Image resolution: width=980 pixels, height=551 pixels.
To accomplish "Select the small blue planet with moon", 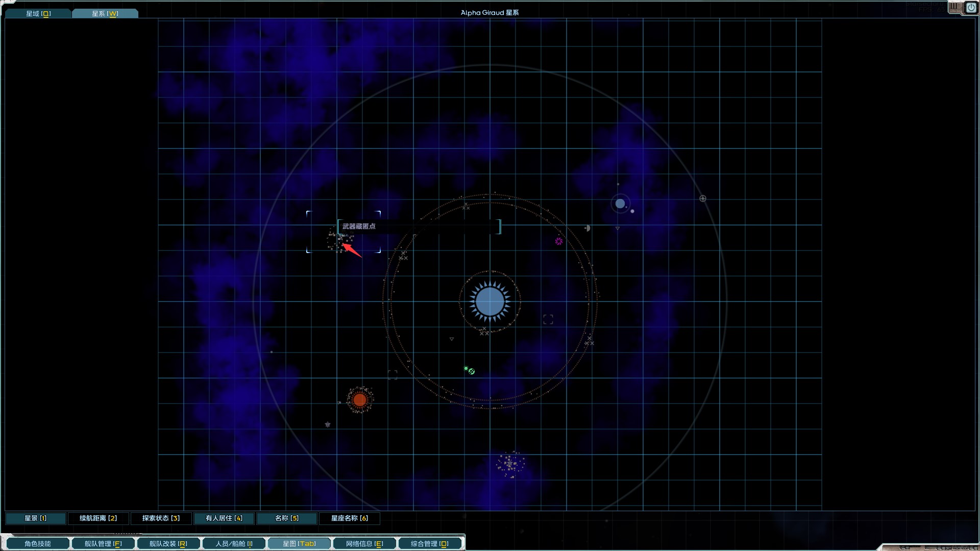I will 620,204.
